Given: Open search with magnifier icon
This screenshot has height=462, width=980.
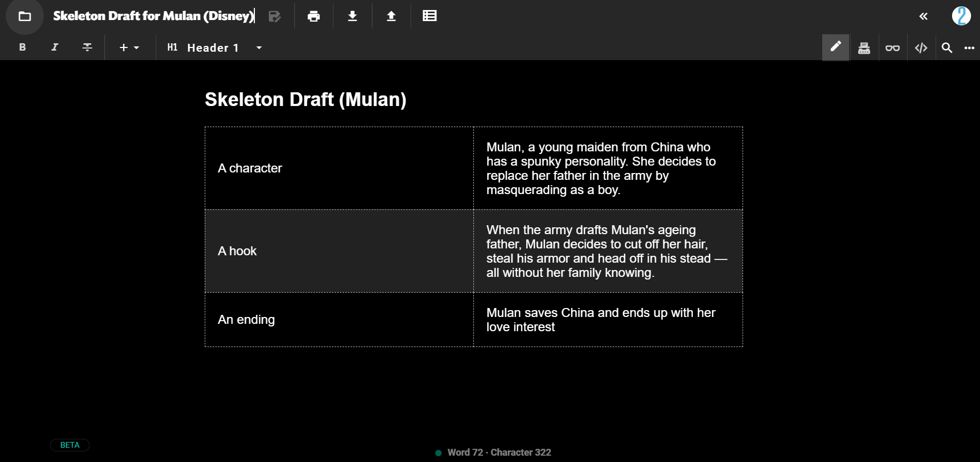Looking at the screenshot, I should (947, 48).
